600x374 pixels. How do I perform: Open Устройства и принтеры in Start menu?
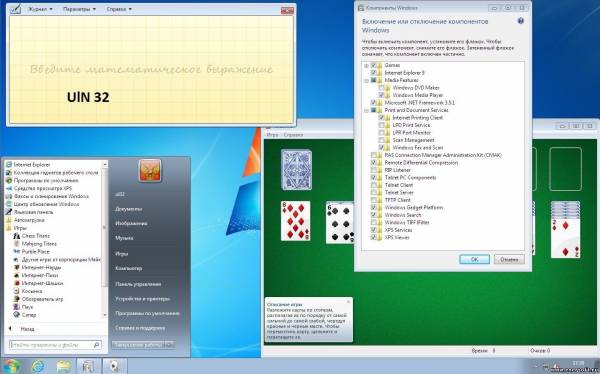[x=142, y=299]
